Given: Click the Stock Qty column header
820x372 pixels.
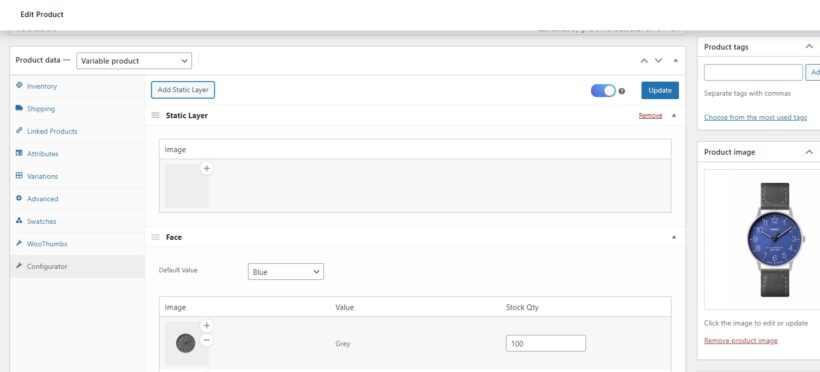Looking at the screenshot, I should click(522, 307).
